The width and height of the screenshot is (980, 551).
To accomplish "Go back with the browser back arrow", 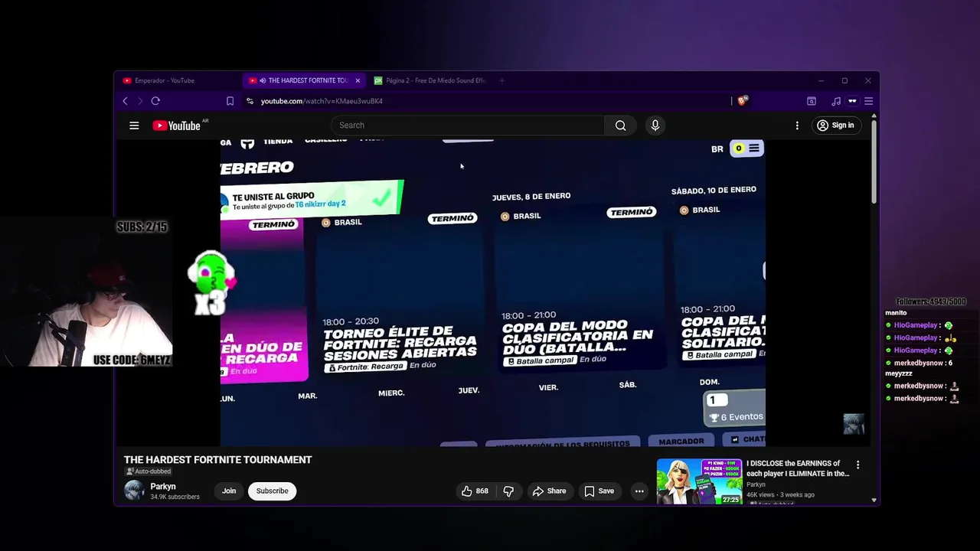I will [x=126, y=101].
